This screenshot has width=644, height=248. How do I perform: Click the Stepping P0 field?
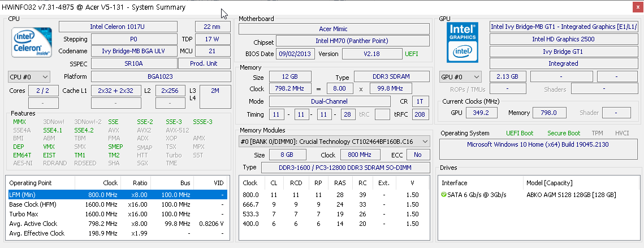135,39
